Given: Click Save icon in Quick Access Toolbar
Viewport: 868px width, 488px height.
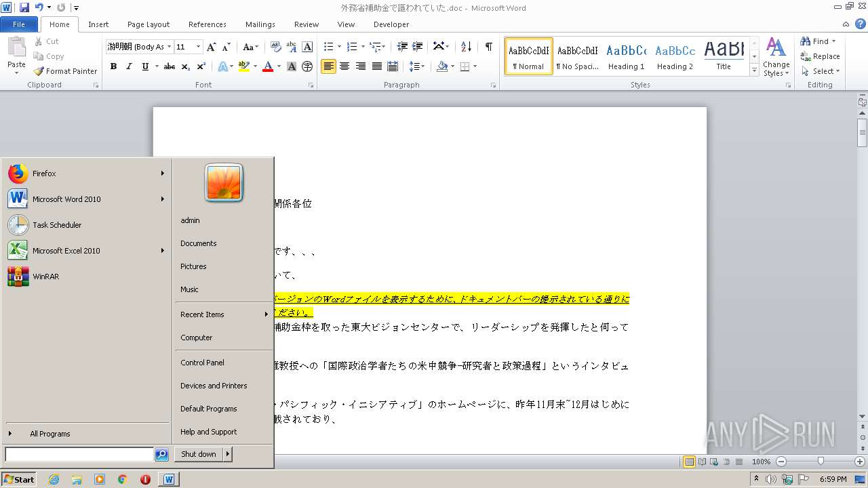Looking at the screenshot, I should point(24,7).
